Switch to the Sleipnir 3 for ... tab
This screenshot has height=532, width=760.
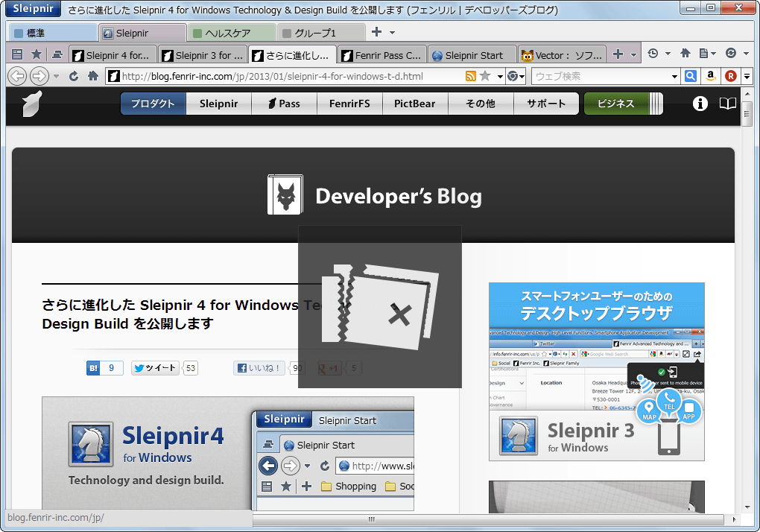click(203, 55)
